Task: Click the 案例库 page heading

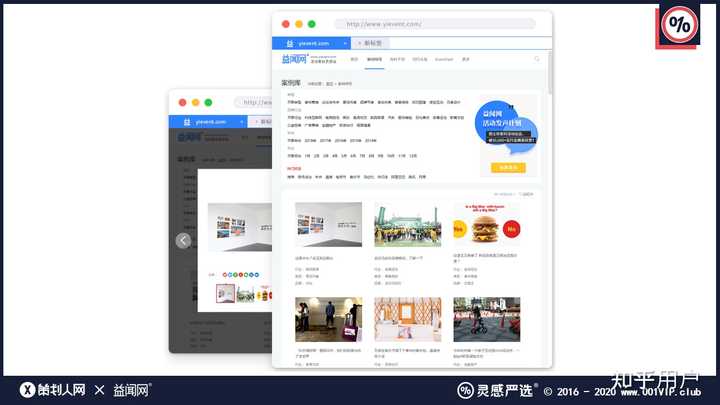Action: 291,83
